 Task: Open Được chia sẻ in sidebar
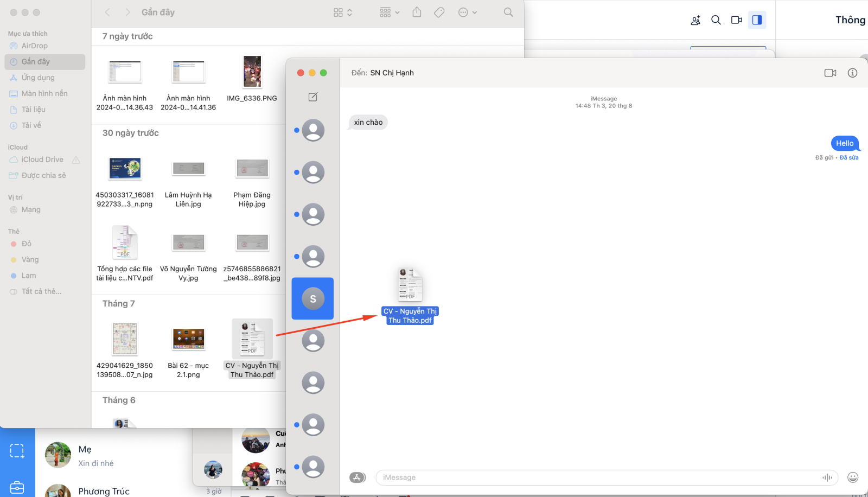(44, 175)
